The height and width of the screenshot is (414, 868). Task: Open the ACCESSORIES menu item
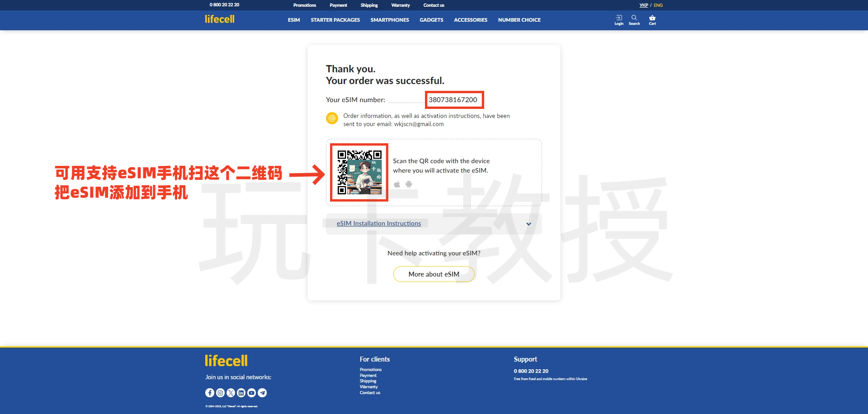click(x=471, y=20)
